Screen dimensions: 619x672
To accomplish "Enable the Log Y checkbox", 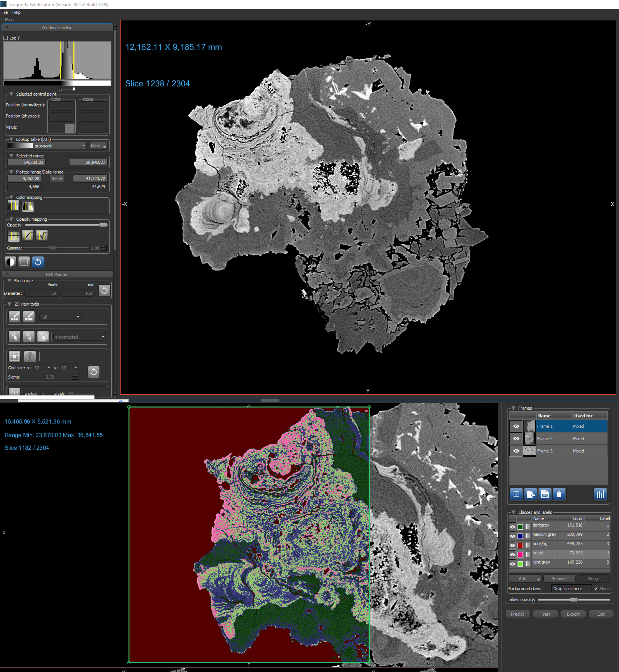I will pyautogui.click(x=6, y=38).
